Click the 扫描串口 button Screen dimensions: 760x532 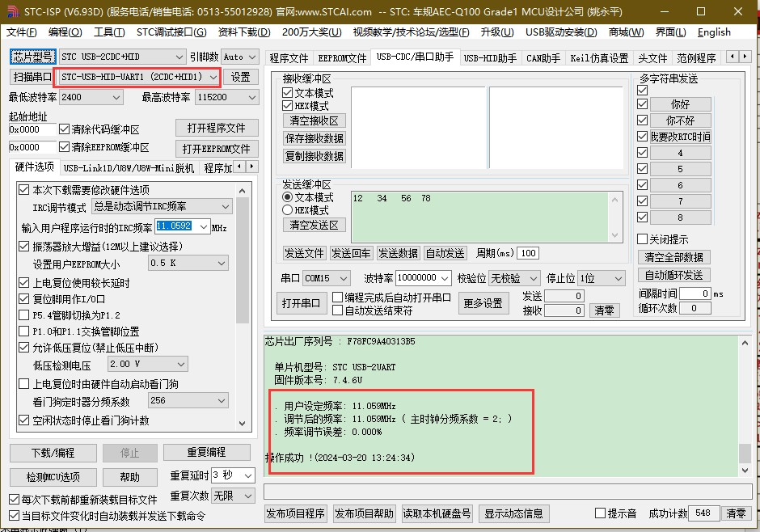pos(32,77)
